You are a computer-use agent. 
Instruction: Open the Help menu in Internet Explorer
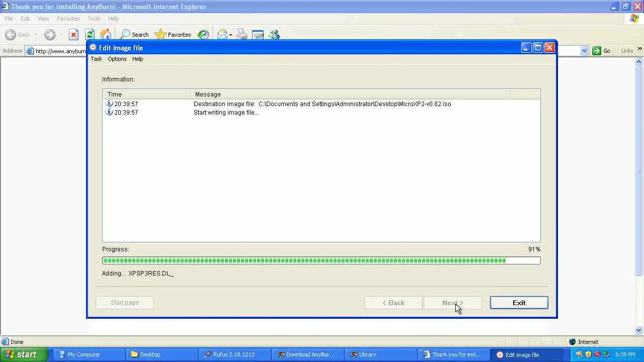pyautogui.click(x=114, y=19)
